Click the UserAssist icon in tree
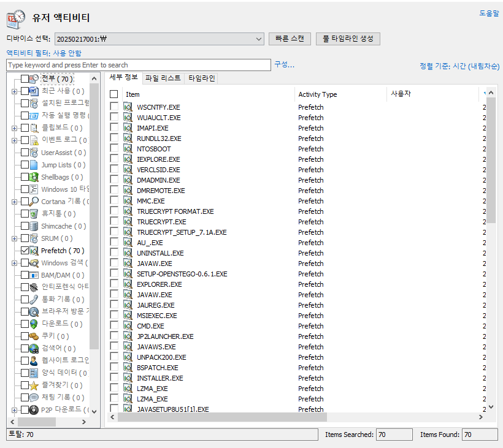 (34, 153)
